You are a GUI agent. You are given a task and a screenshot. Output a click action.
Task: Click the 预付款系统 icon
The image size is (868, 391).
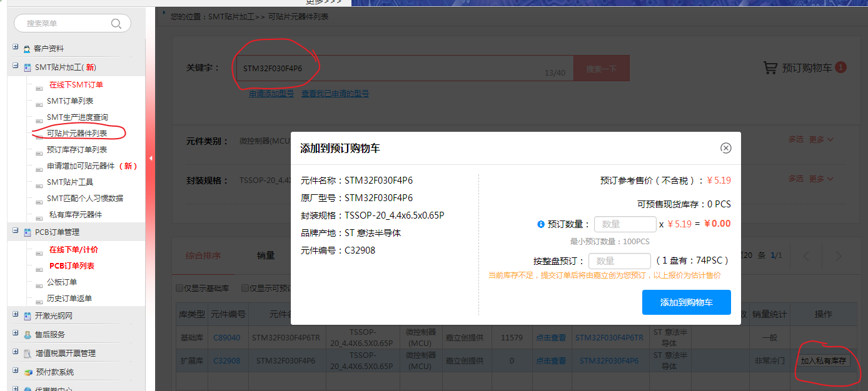[27, 372]
